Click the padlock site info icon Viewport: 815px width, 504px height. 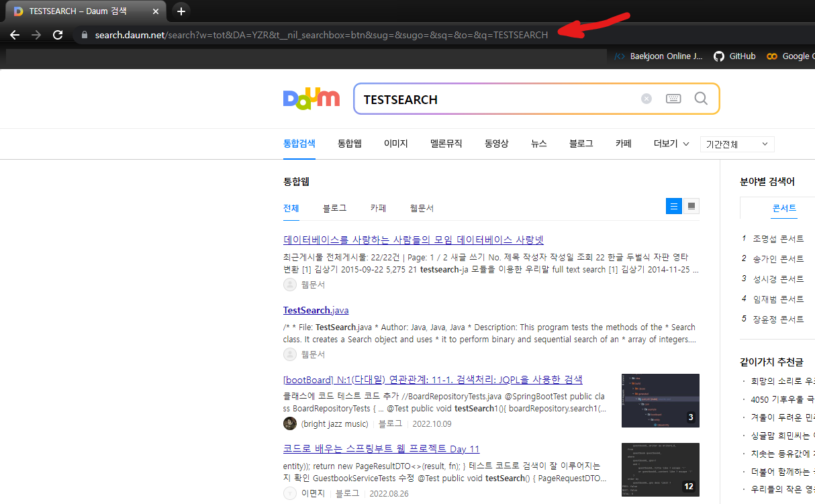[84, 35]
